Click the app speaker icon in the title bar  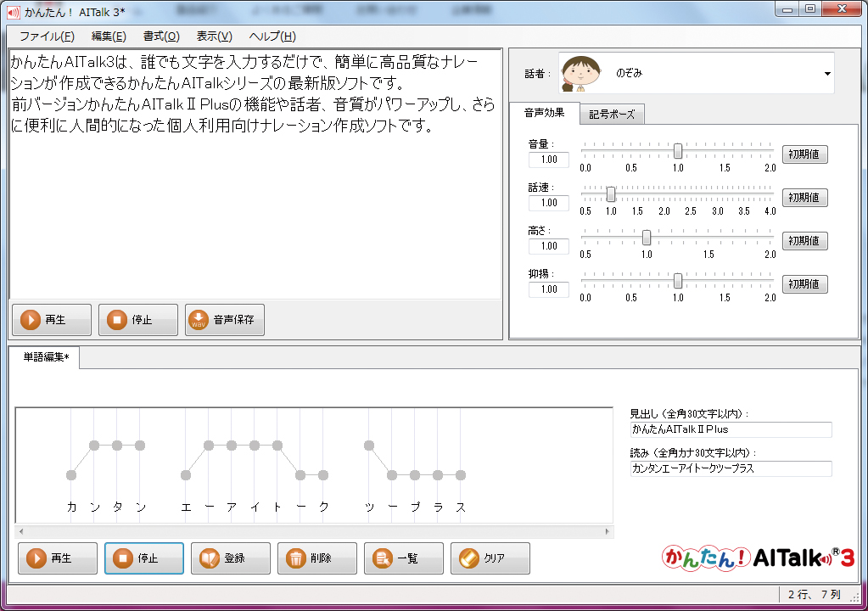click(14, 12)
